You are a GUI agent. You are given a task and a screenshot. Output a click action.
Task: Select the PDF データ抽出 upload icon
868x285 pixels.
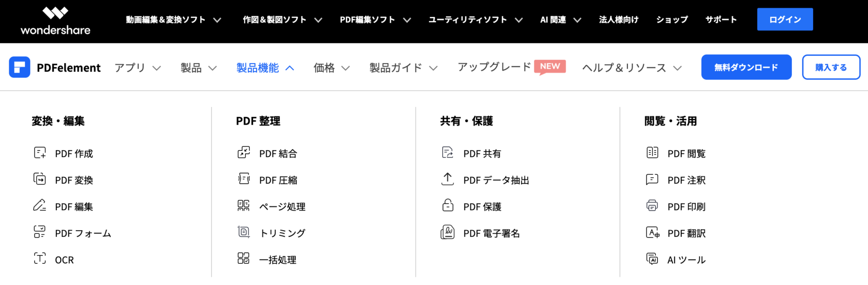click(x=448, y=179)
